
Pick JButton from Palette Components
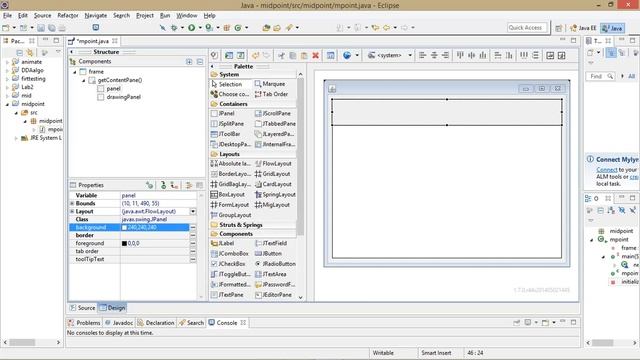click(269, 253)
